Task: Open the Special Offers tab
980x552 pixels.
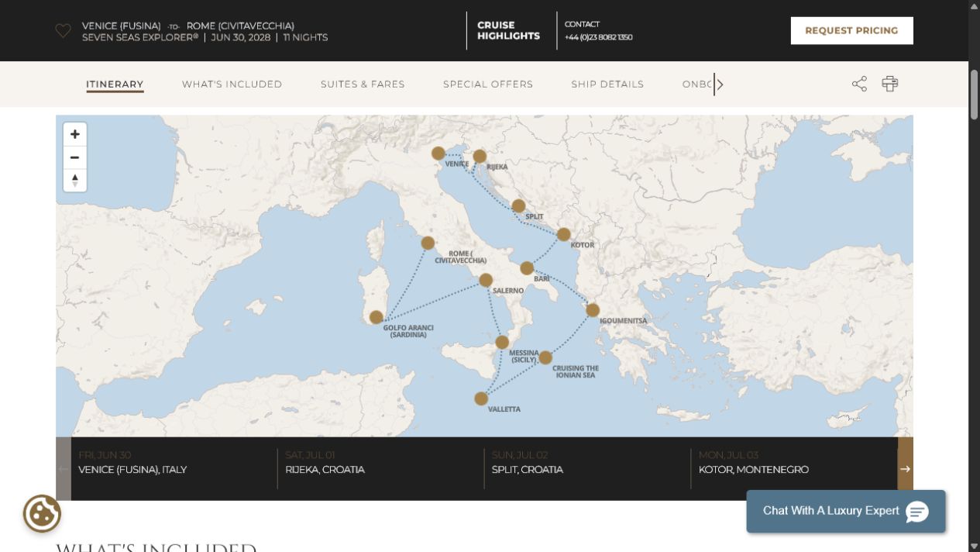Action: coord(488,85)
